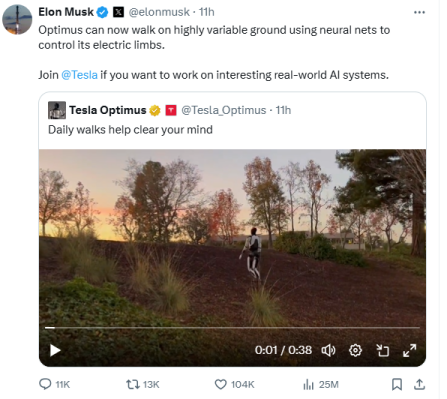
Task: Share the post using the upload arrow icon
Action: [x=419, y=384]
